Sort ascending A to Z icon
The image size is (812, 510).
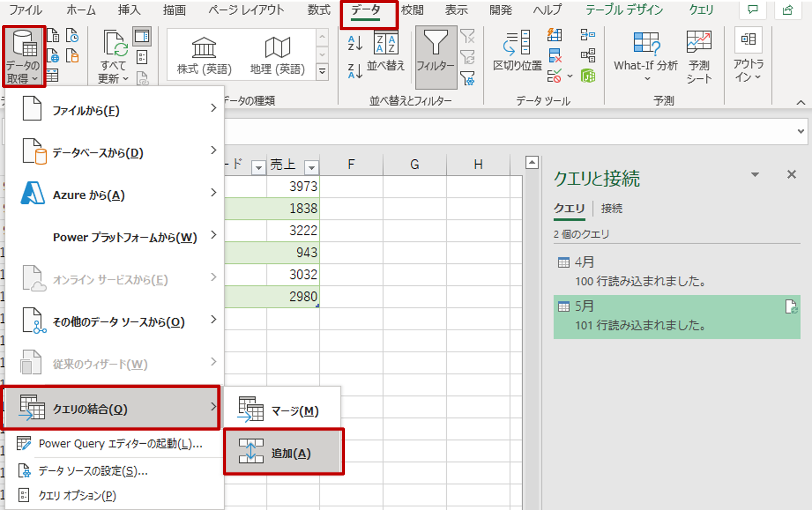pos(355,43)
